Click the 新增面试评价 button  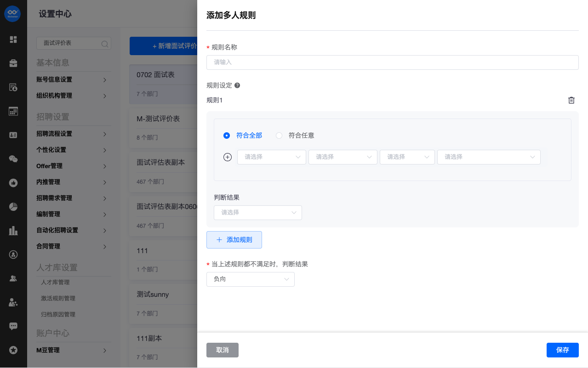[164, 46]
